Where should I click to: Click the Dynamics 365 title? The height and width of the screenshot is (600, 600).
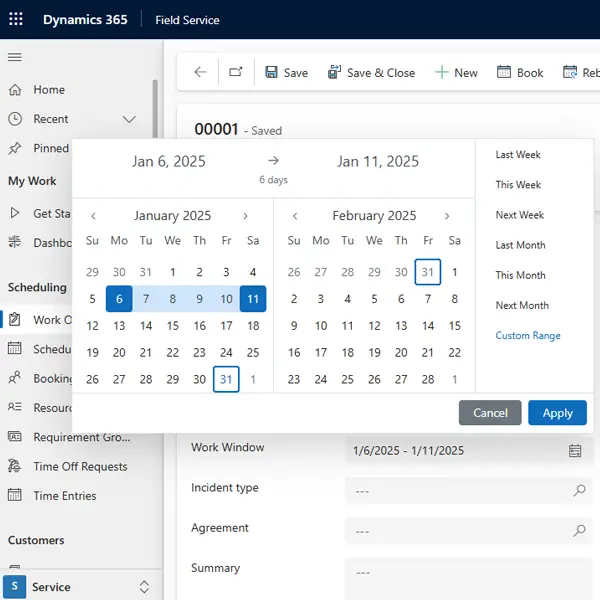pyautogui.click(x=85, y=20)
